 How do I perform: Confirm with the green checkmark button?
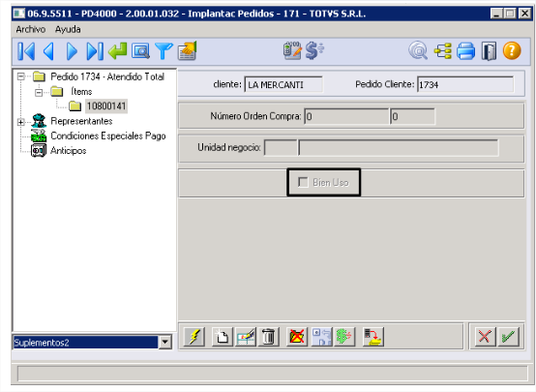point(509,337)
